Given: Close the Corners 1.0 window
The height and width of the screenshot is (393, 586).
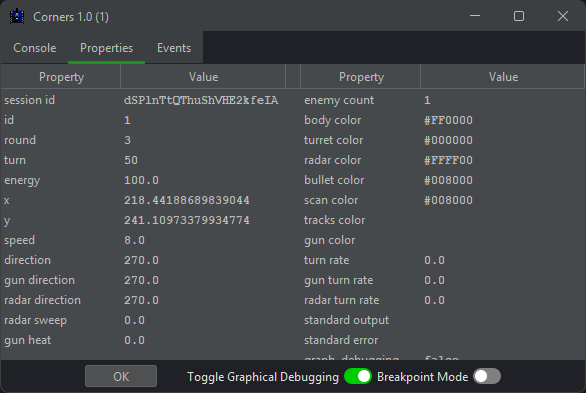Looking at the screenshot, I should click(x=563, y=16).
